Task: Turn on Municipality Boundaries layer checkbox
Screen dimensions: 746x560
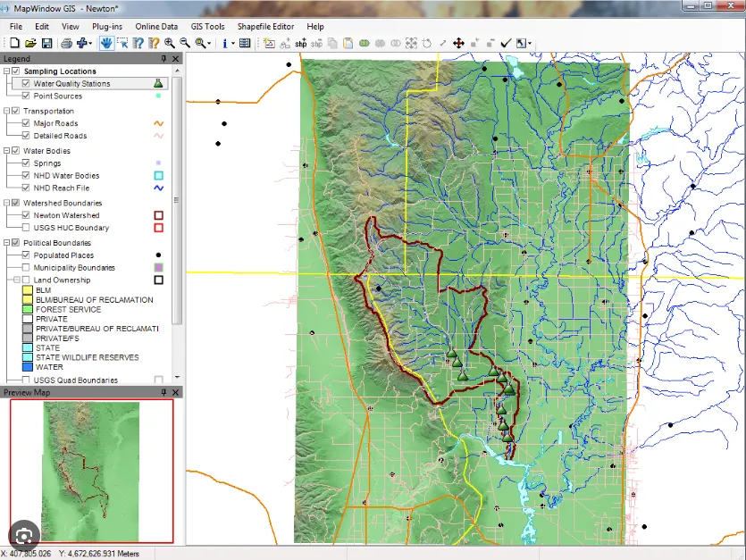Action: [x=26, y=268]
